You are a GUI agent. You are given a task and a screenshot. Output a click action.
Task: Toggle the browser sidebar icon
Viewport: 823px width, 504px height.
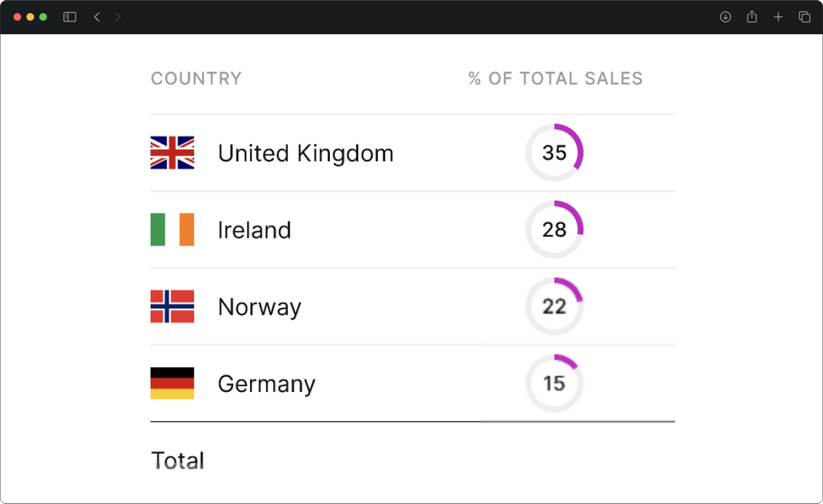click(x=69, y=17)
